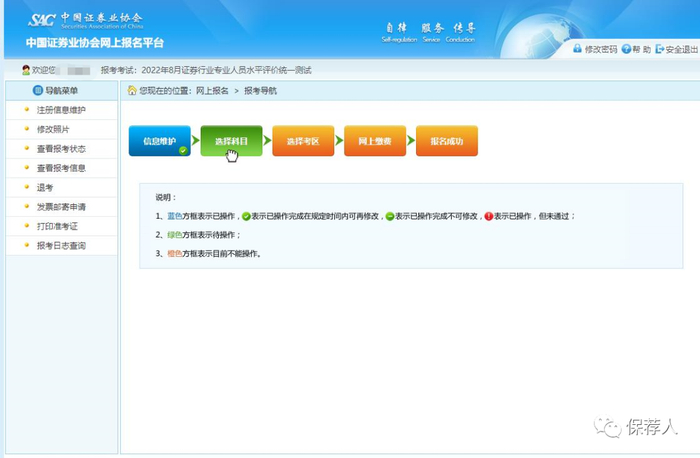700x458 pixels.
Task: Open the 选择科目 green step
Action: pyautogui.click(x=231, y=141)
